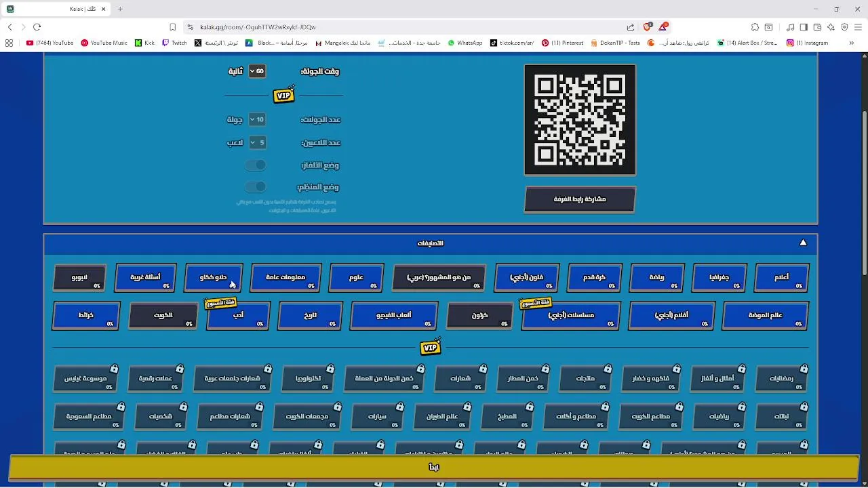Select من هو المشهور؟ (عربي) category
This screenshot has height=488, width=868.
[439, 278]
